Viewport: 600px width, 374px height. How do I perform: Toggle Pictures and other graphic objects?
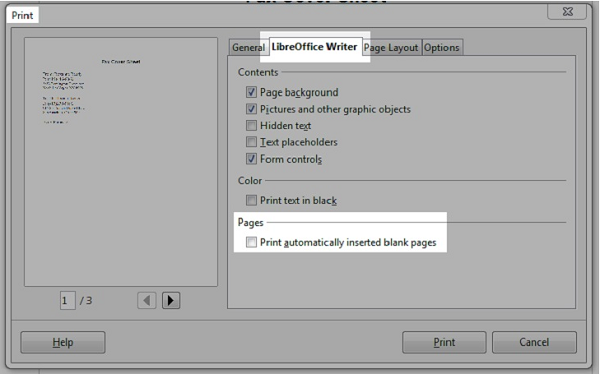[x=251, y=109]
